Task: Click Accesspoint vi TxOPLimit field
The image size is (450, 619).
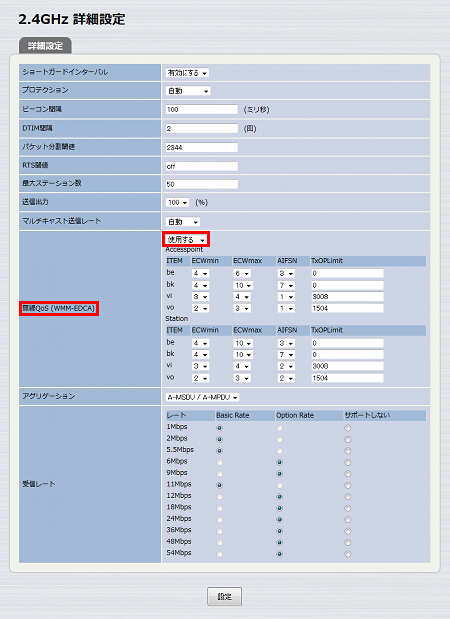Action: tap(347, 296)
